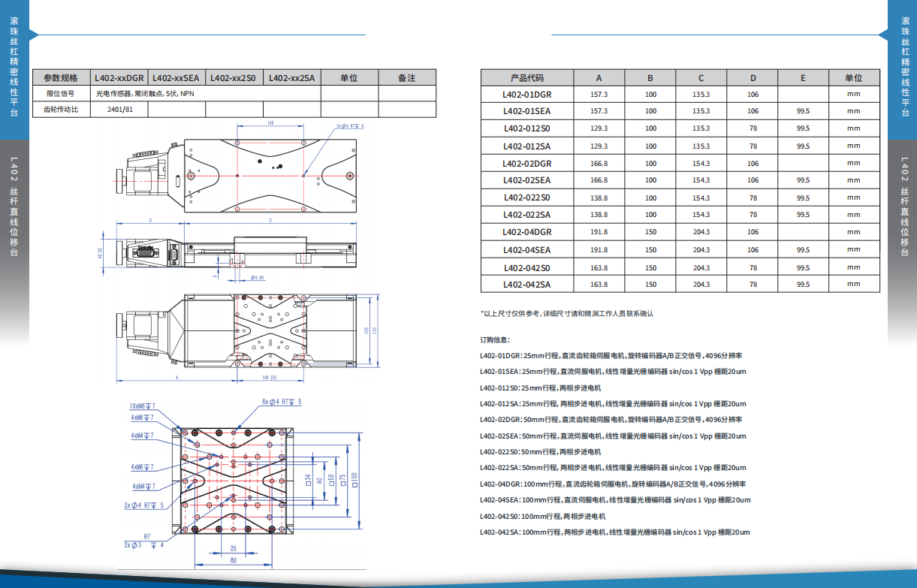Viewport: 917px width, 588px height.
Task: Click the 2401/81 gear ratio value
Action: (119, 110)
